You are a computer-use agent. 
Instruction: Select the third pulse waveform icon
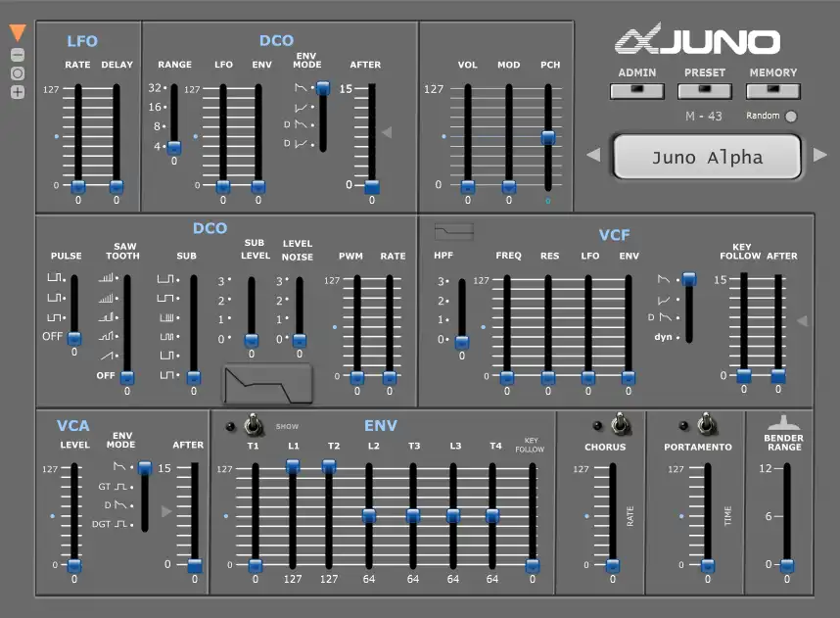[x=56, y=317]
